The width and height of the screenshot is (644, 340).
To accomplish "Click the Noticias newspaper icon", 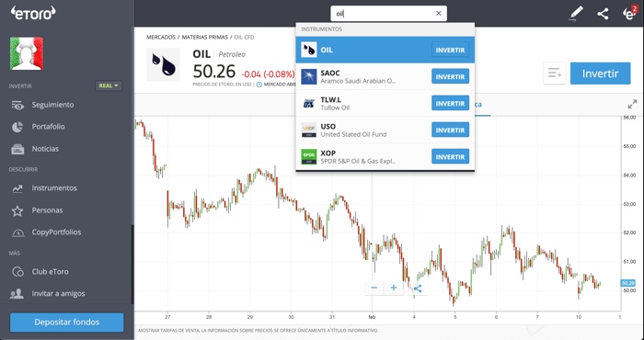I will point(17,149).
